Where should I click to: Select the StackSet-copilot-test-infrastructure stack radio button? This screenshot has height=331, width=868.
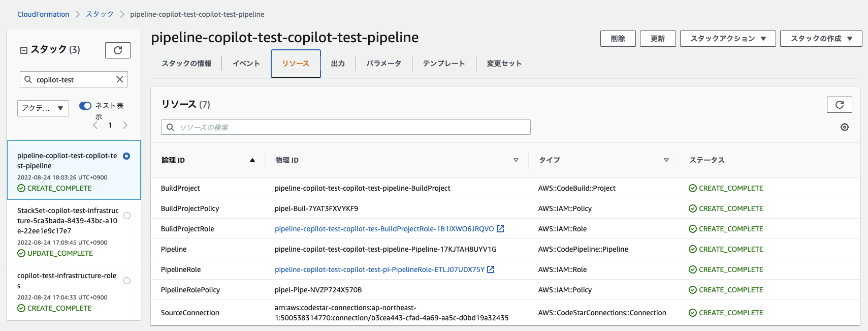click(x=127, y=216)
